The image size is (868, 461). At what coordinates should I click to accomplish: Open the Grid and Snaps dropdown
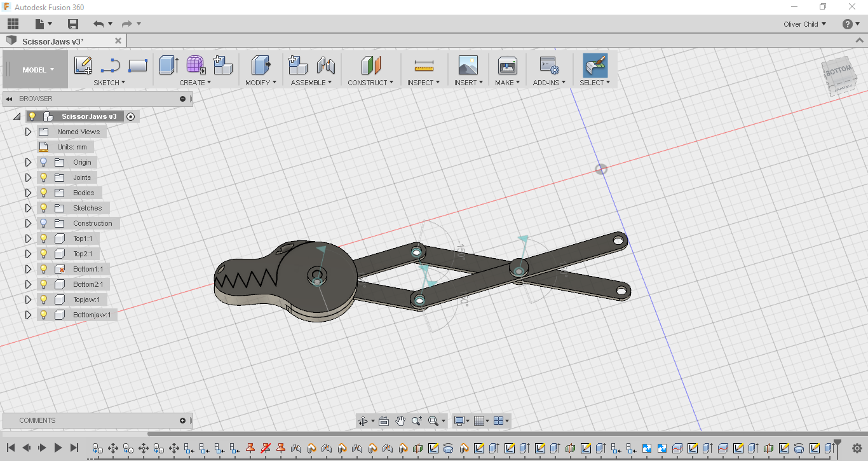point(481,421)
